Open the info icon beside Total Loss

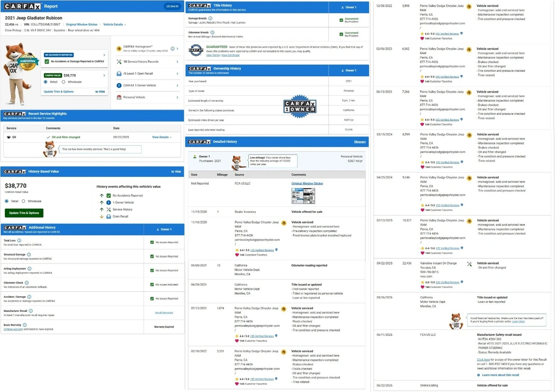19,240
